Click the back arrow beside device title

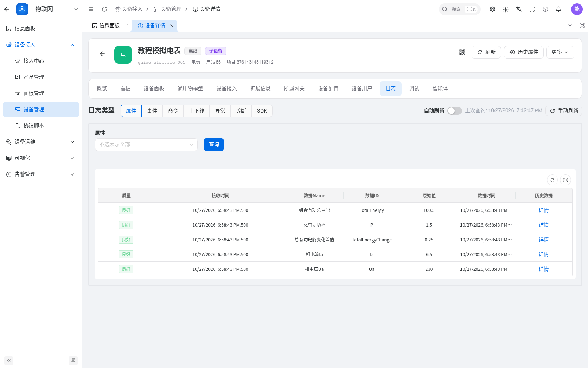(102, 54)
